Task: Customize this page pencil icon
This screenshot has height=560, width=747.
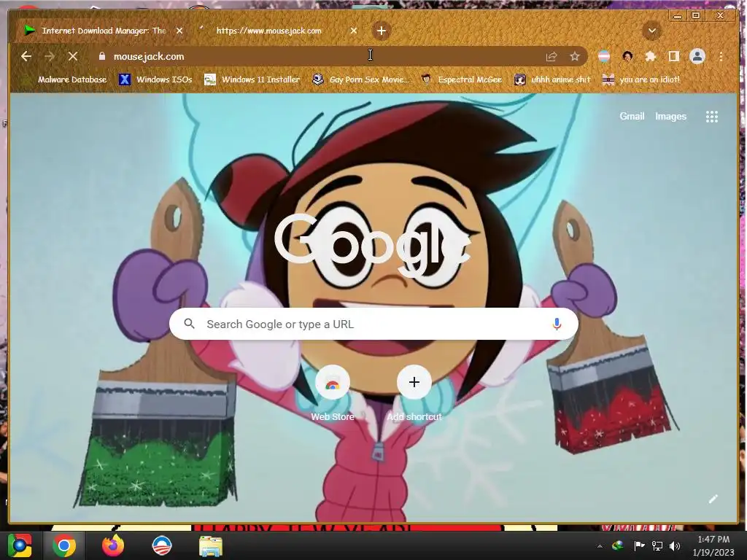Action: 713,499
